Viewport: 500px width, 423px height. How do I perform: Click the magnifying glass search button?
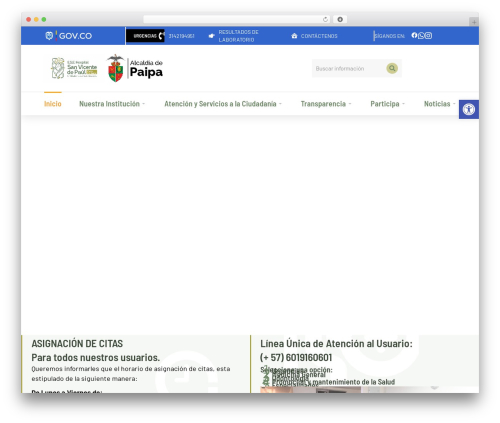coord(392,68)
